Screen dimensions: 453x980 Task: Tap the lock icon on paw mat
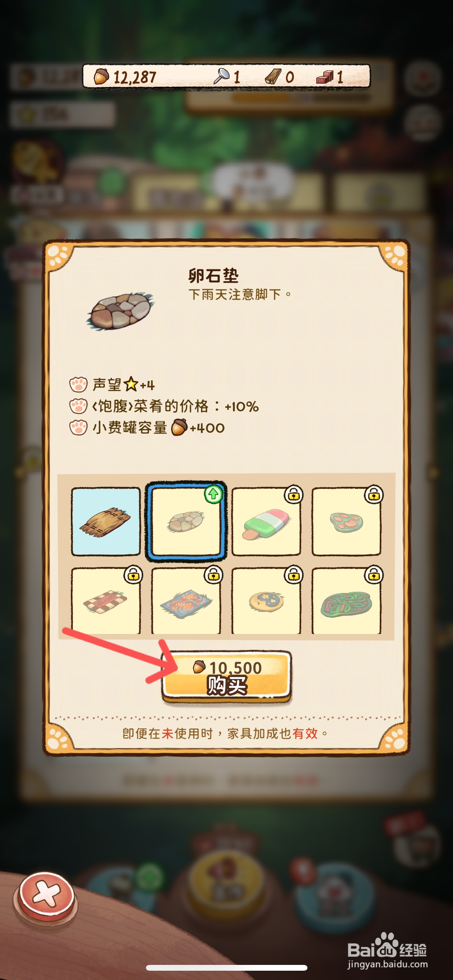click(x=374, y=494)
